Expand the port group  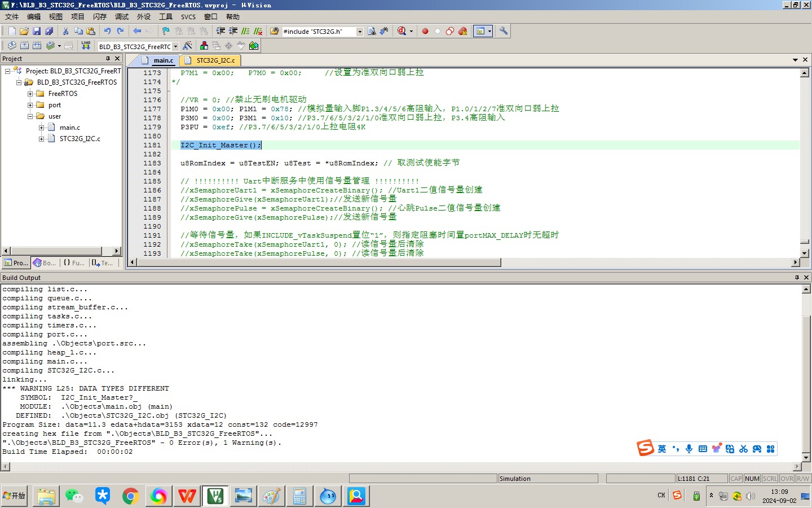pos(30,105)
